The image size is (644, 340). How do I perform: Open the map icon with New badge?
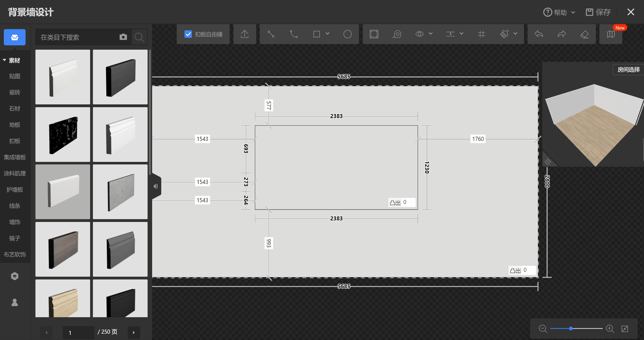click(611, 34)
